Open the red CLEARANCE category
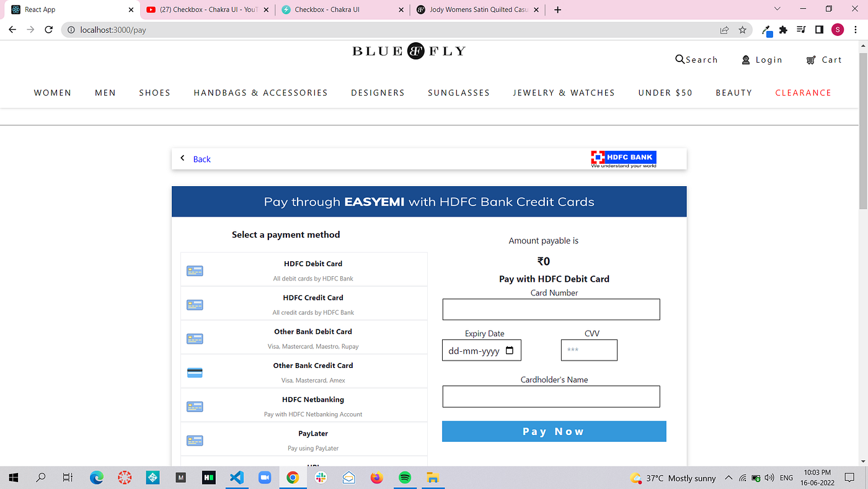Screen dimensions: 868x489 pos(803,92)
